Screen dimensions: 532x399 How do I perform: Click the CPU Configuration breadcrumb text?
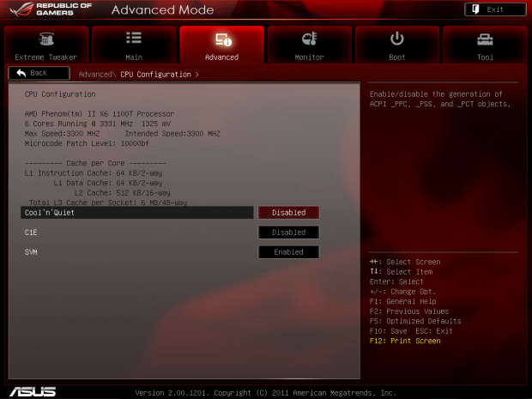(156, 75)
